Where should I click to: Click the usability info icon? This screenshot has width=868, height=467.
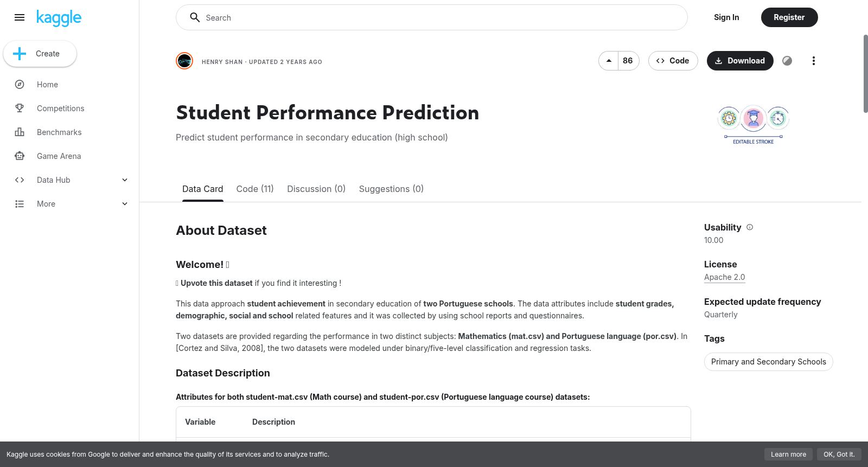(x=750, y=227)
